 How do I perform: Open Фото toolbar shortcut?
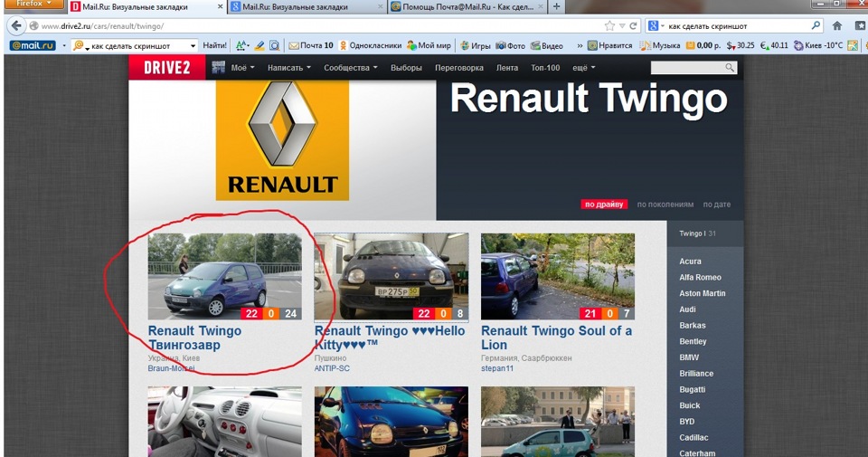[510, 45]
